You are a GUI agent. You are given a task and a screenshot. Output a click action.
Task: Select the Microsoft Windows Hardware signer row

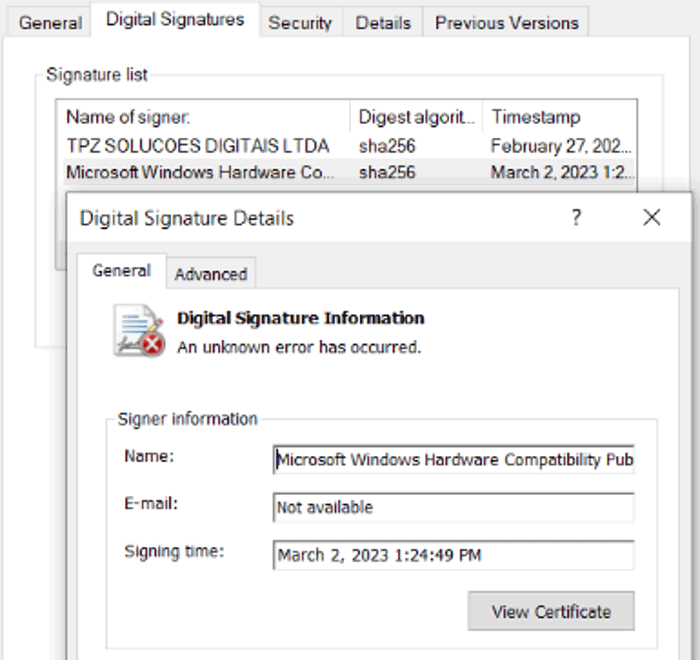tap(200, 172)
